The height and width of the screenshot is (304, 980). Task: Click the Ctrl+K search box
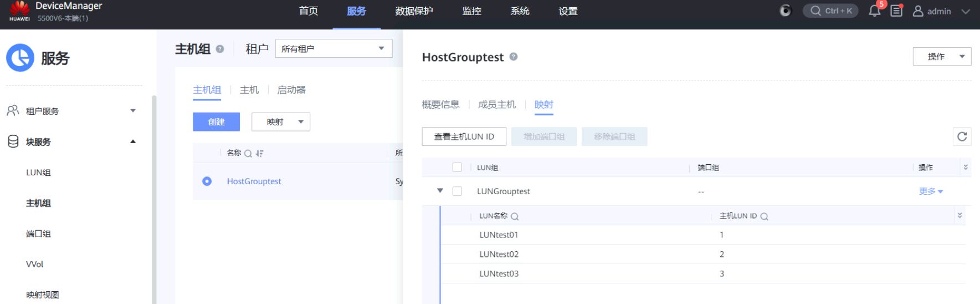(x=830, y=11)
